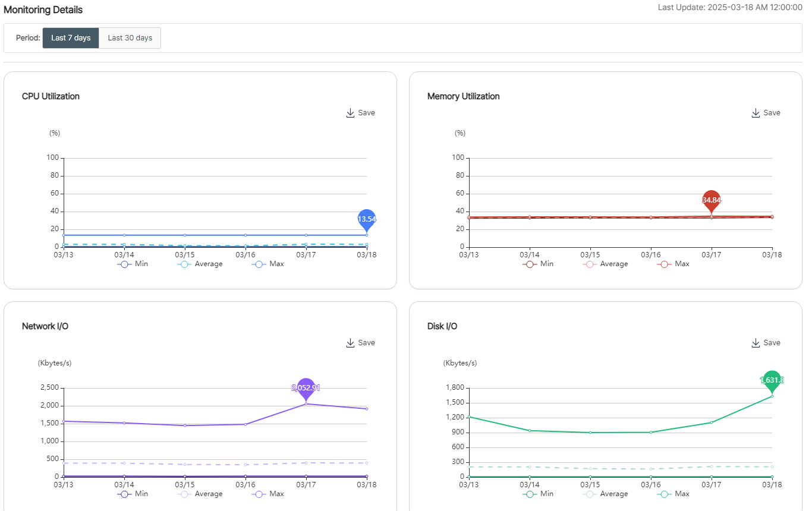Save the Network I/O chart
This screenshot has height=511, width=812.
[360, 343]
